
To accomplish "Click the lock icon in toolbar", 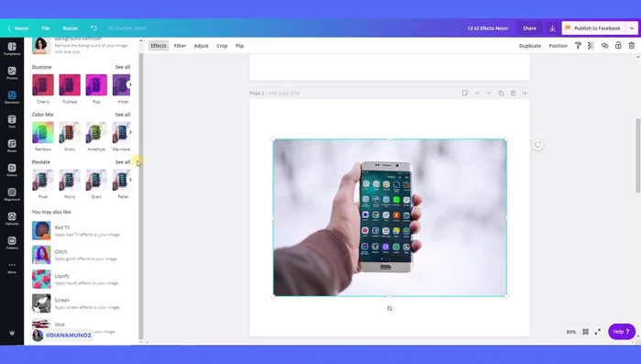I will point(618,45).
